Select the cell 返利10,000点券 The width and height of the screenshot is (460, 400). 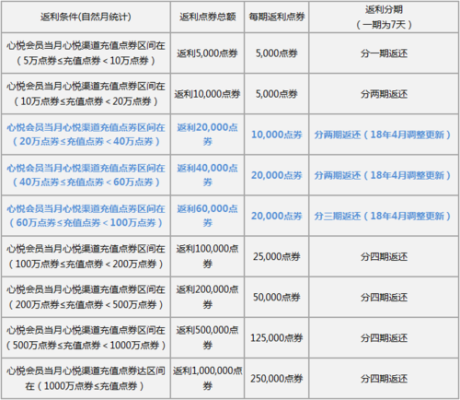[x=207, y=94]
